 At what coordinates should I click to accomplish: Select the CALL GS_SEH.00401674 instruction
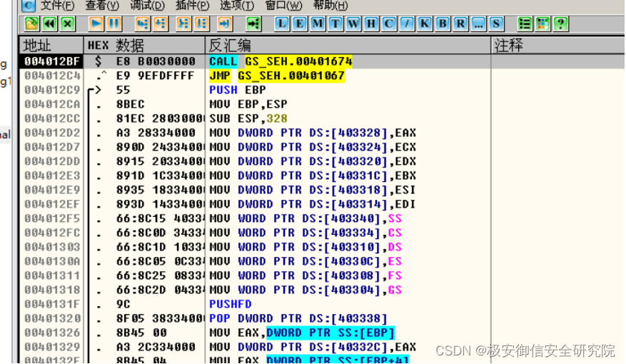point(281,61)
